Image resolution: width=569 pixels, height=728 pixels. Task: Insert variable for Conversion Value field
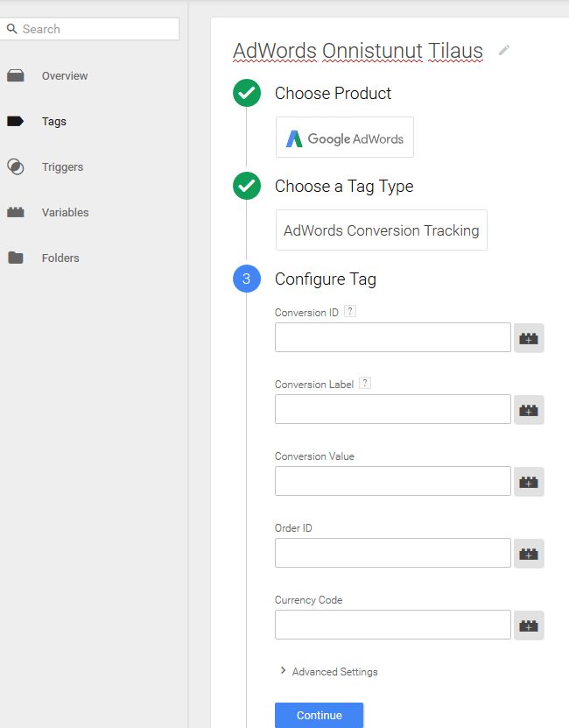coord(529,482)
